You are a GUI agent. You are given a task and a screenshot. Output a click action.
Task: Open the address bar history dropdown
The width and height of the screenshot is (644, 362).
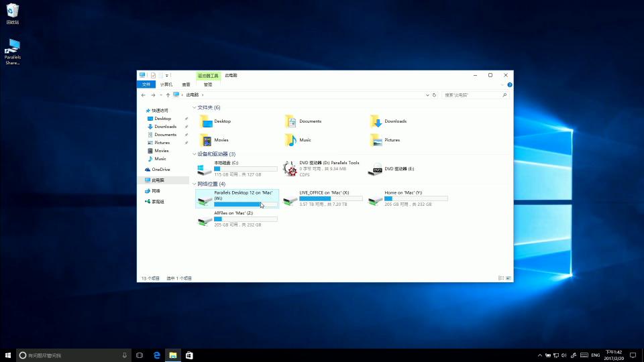pos(427,95)
